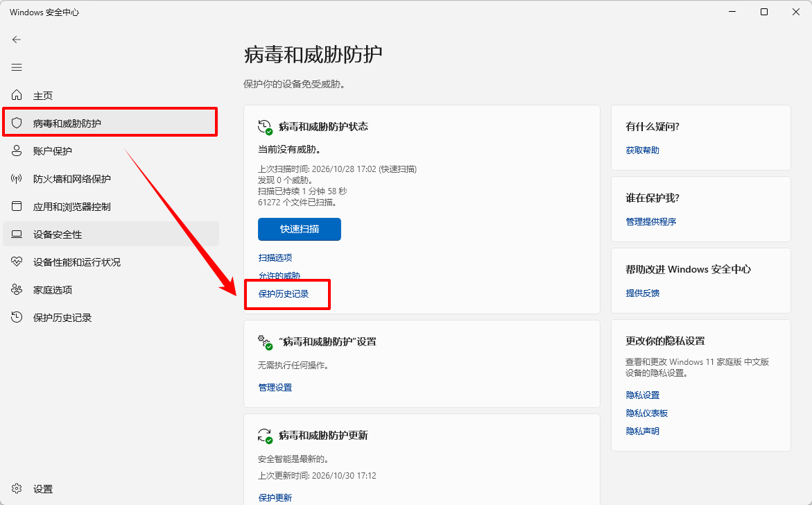This screenshot has height=505, width=812.
Task: Click the line starting "上次扫描时间"
Action: 337,169
